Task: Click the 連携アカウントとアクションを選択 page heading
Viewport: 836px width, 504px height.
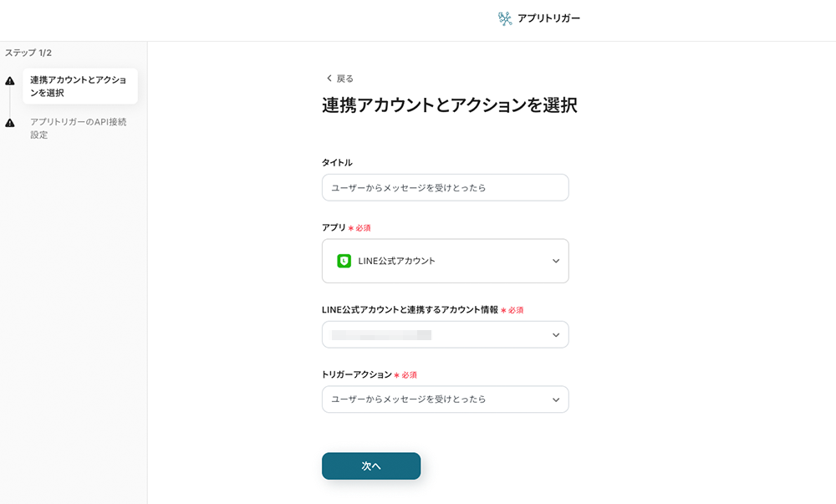Action: point(449,105)
